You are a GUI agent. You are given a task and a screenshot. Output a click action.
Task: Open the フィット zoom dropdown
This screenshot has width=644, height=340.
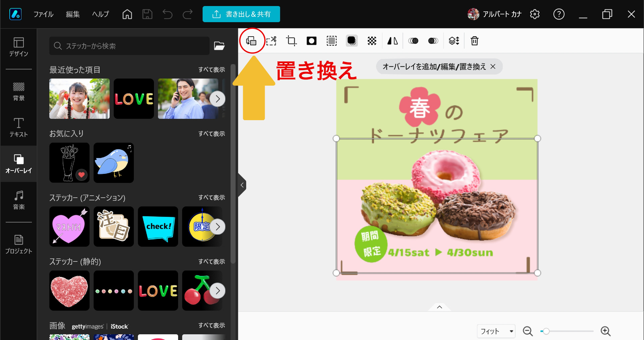pos(496,331)
